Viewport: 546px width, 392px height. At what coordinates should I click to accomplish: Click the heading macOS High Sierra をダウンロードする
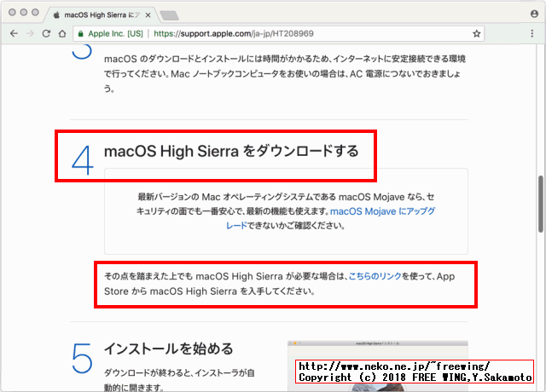click(231, 152)
